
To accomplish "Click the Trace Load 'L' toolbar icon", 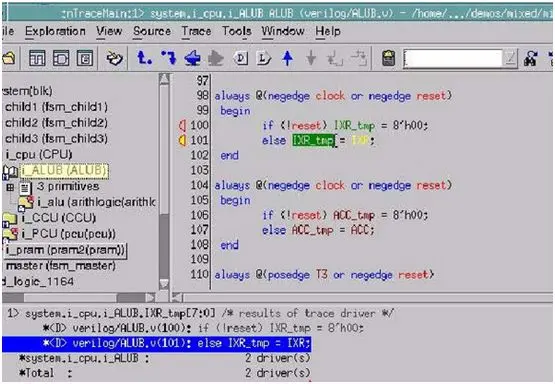I will (263, 58).
